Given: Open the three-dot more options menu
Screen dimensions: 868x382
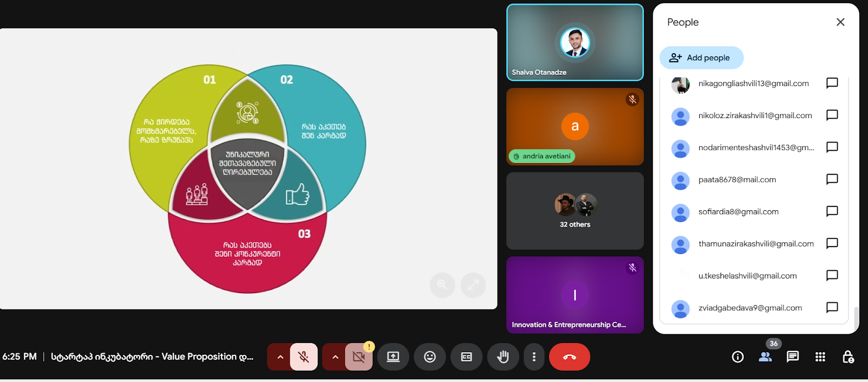Looking at the screenshot, I should 534,357.
